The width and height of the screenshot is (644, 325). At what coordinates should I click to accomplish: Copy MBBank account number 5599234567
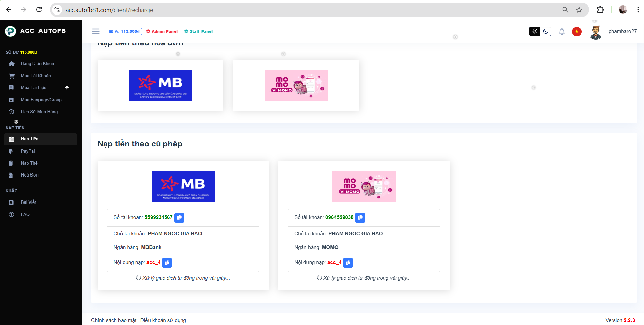[x=179, y=218]
